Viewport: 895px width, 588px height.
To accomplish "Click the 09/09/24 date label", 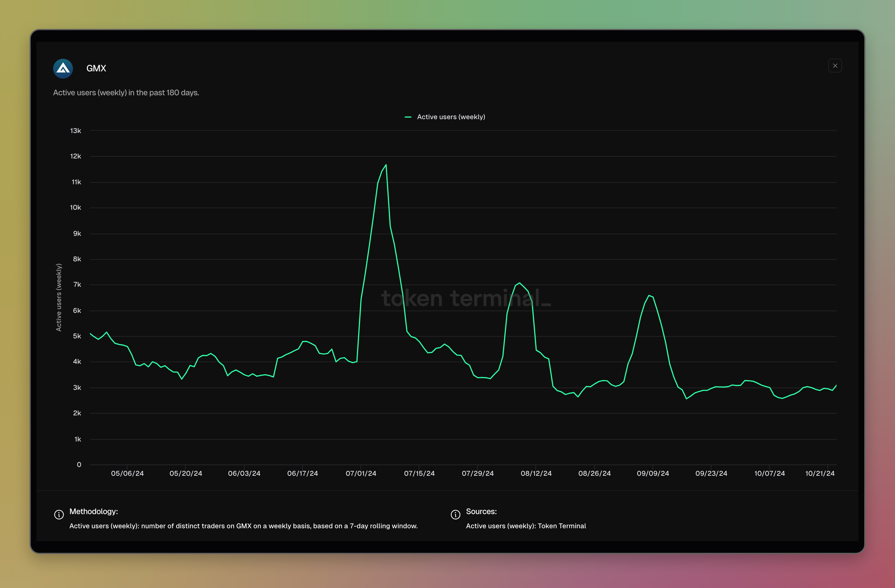I will (653, 473).
